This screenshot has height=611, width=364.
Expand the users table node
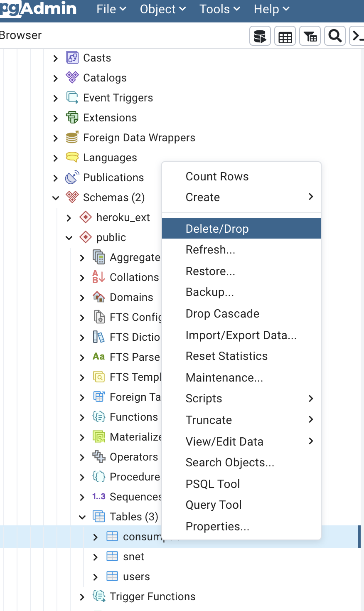[96, 577]
